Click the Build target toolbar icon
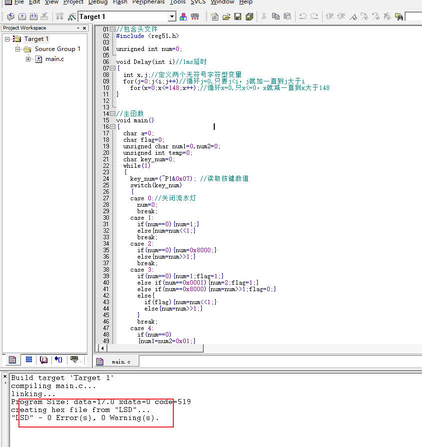This screenshot has width=422, height=447. (x=22, y=16)
